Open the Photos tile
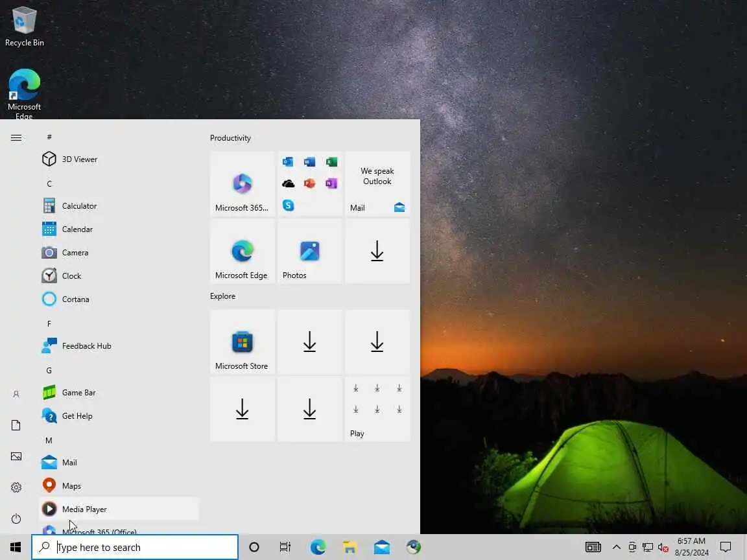Viewport: 747px width, 560px height. (310, 251)
